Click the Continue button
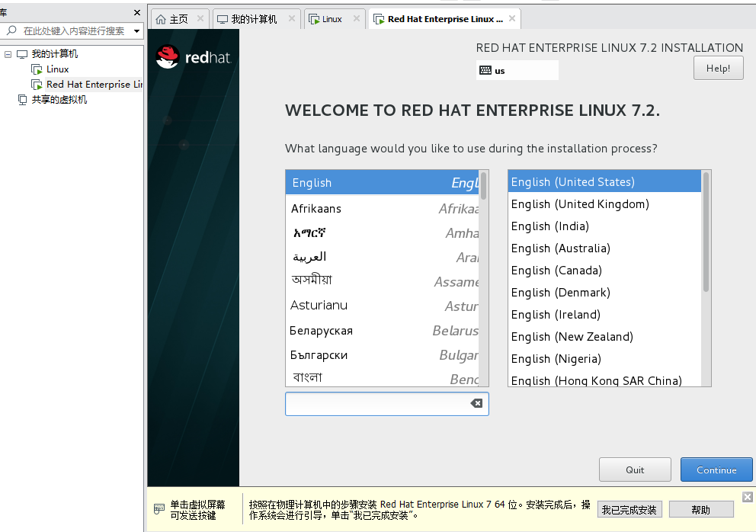Image resolution: width=756 pixels, height=532 pixels. tap(716, 470)
